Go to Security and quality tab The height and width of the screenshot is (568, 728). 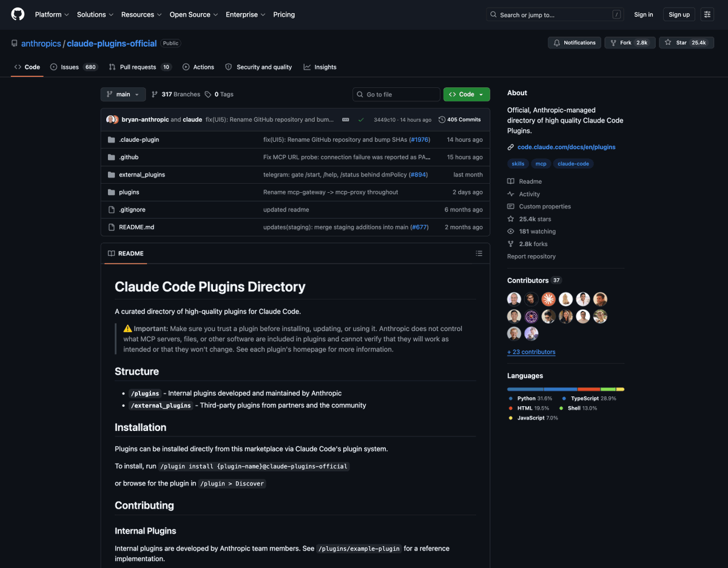coord(258,67)
